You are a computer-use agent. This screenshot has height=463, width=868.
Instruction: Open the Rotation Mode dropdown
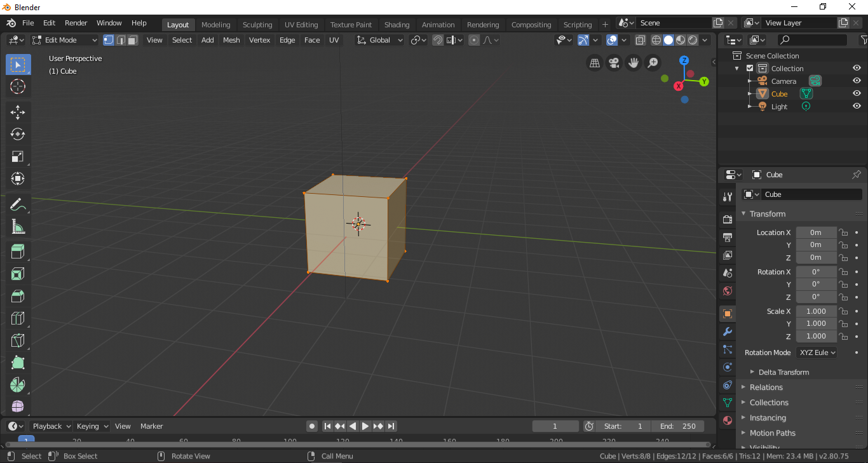click(x=816, y=352)
